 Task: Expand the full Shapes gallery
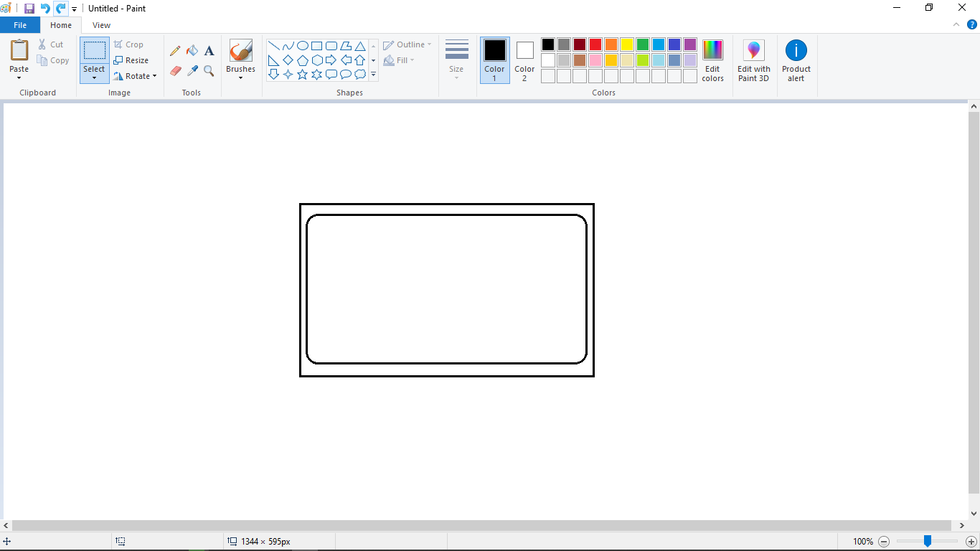[x=373, y=75]
